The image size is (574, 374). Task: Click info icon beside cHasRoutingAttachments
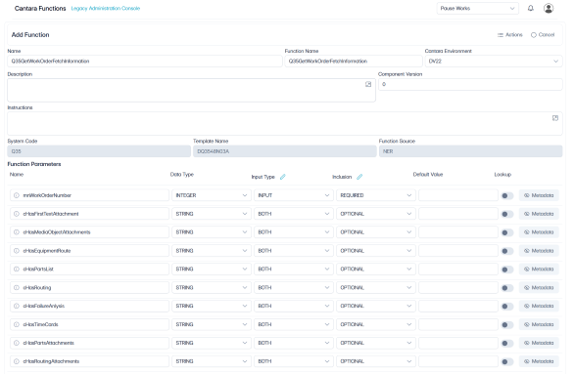16,361
